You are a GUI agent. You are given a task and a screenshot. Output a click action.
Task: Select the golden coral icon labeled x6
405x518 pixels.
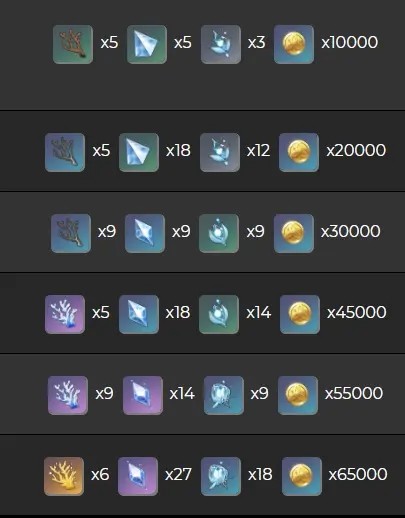coord(64,476)
